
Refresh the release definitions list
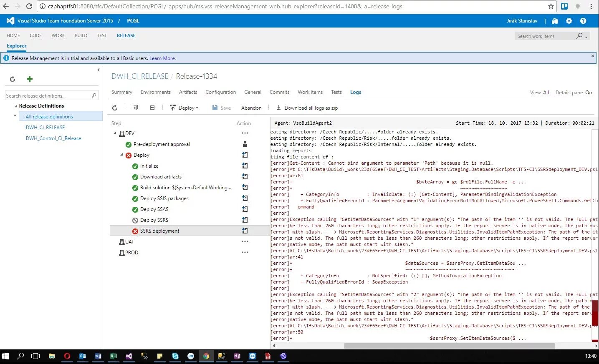click(x=13, y=79)
